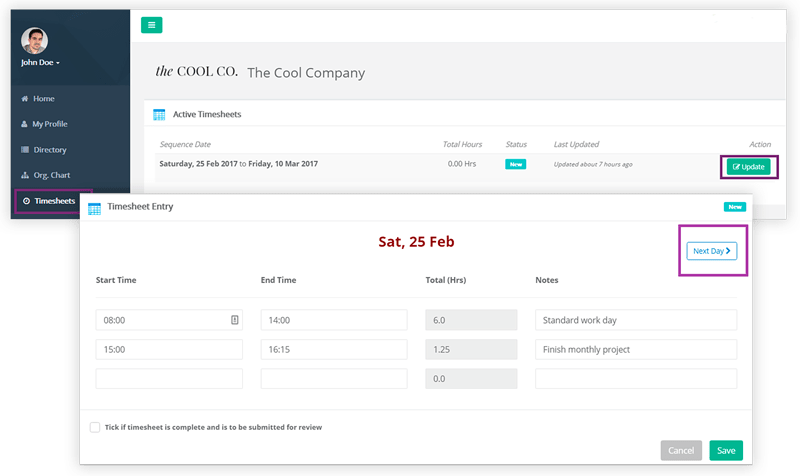Tick the timesheet complete checkbox

[95, 427]
